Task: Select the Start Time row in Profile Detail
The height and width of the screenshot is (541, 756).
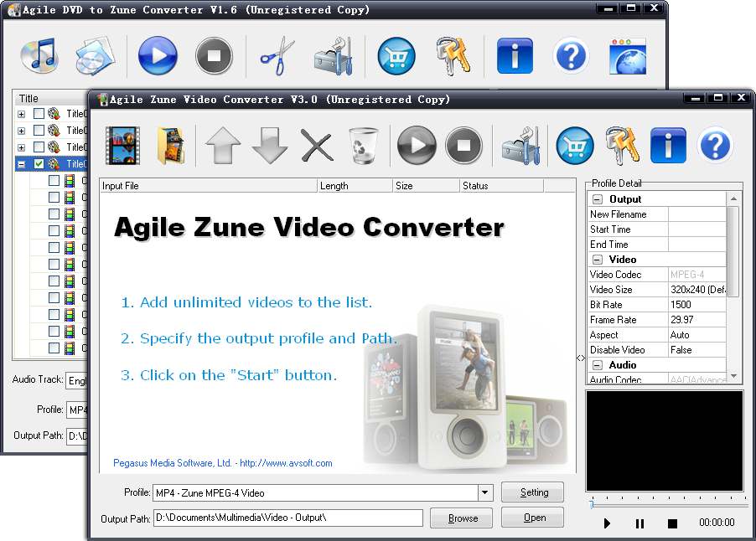Action: point(656,229)
